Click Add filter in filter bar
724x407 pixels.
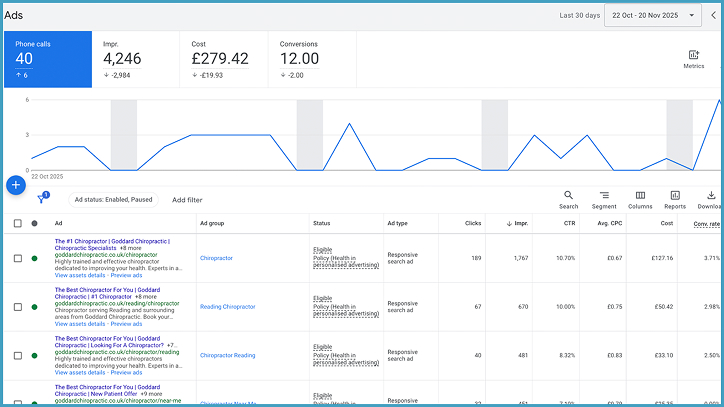pos(187,200)
